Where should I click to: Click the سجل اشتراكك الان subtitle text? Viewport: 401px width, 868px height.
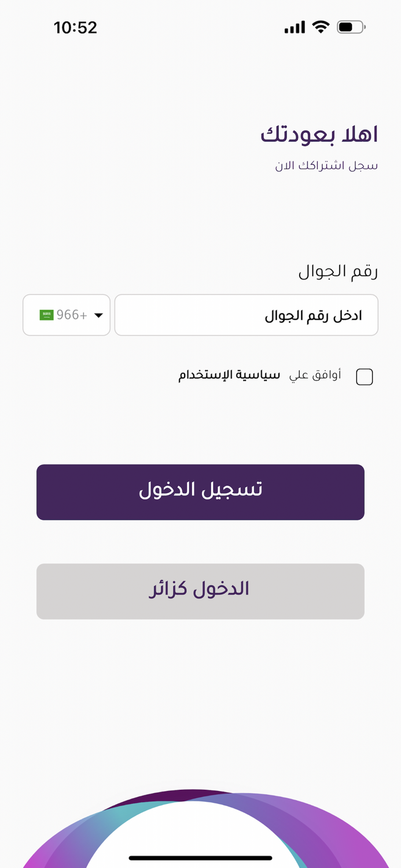click(x=326, y=166)
